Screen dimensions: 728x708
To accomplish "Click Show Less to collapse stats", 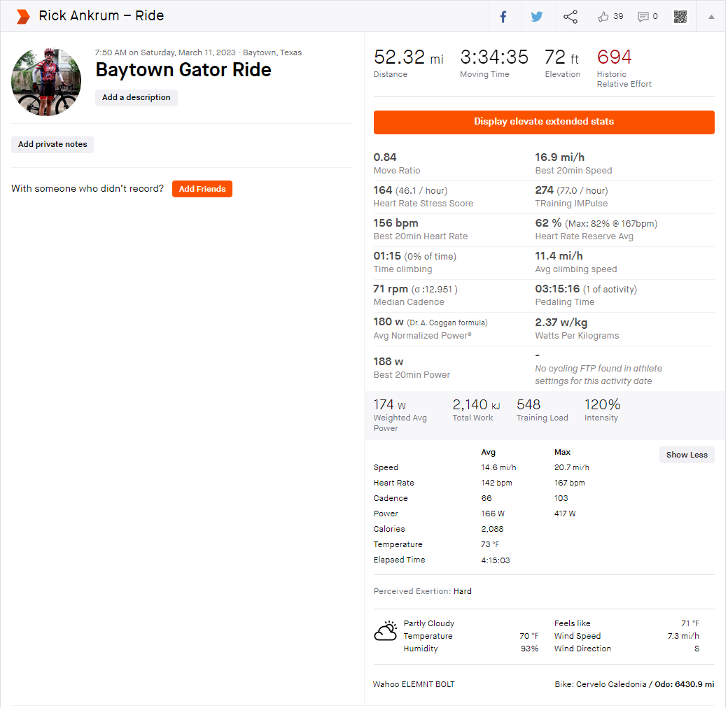I will tap(686, 455).
